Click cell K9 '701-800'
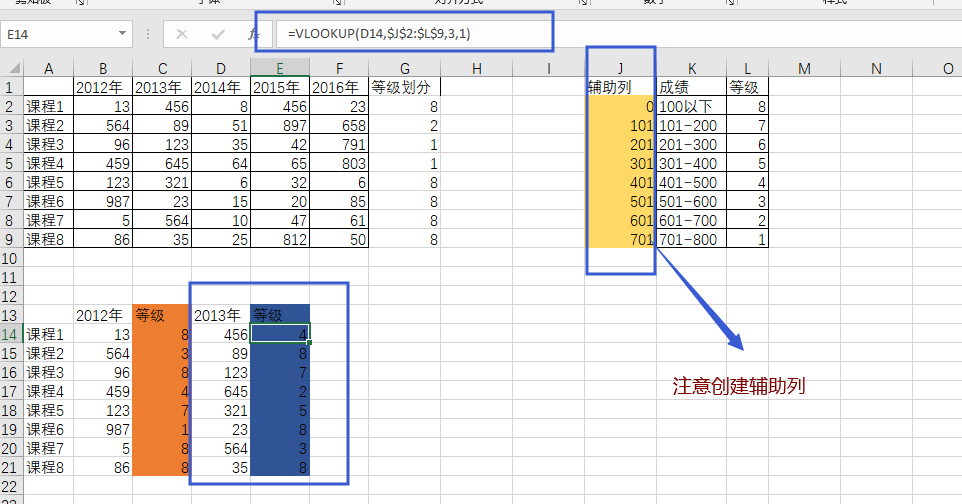Viewport: 962px width, 504px height. tap(691, 239)
